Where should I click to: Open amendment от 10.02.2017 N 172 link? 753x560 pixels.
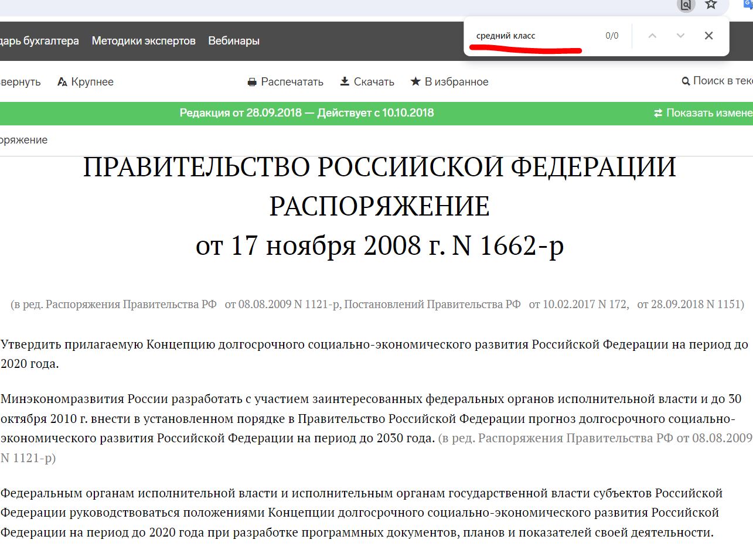[578, 305]
